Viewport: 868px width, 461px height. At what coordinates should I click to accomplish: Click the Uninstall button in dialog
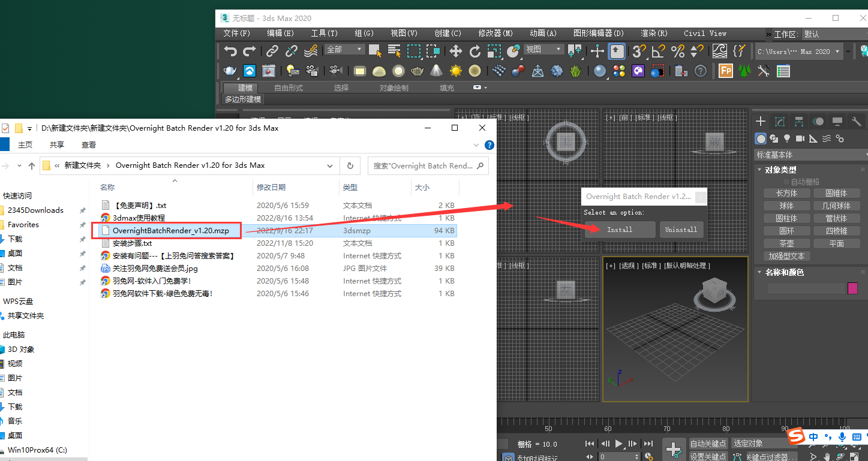[x=681, y=230]
